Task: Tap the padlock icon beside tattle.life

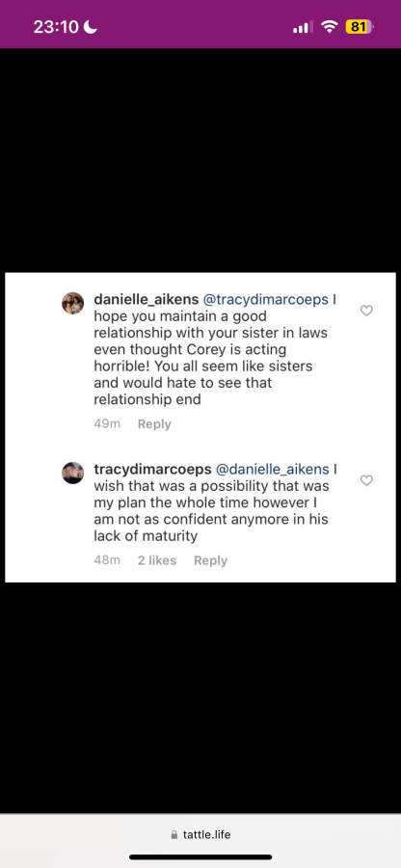Action: pos(174,835)
